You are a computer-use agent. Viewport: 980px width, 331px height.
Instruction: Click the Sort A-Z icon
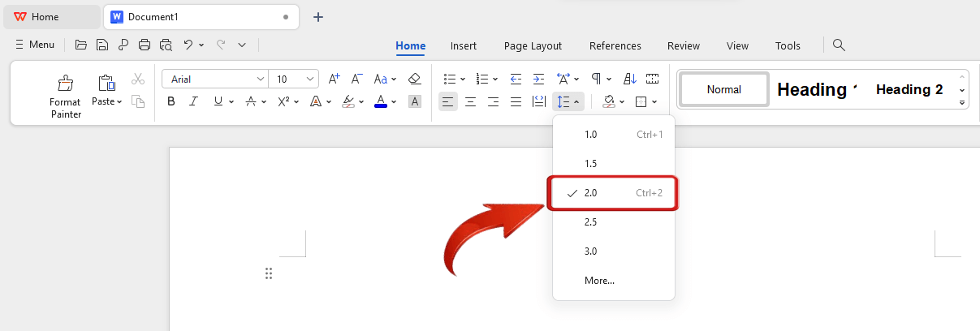630,79
